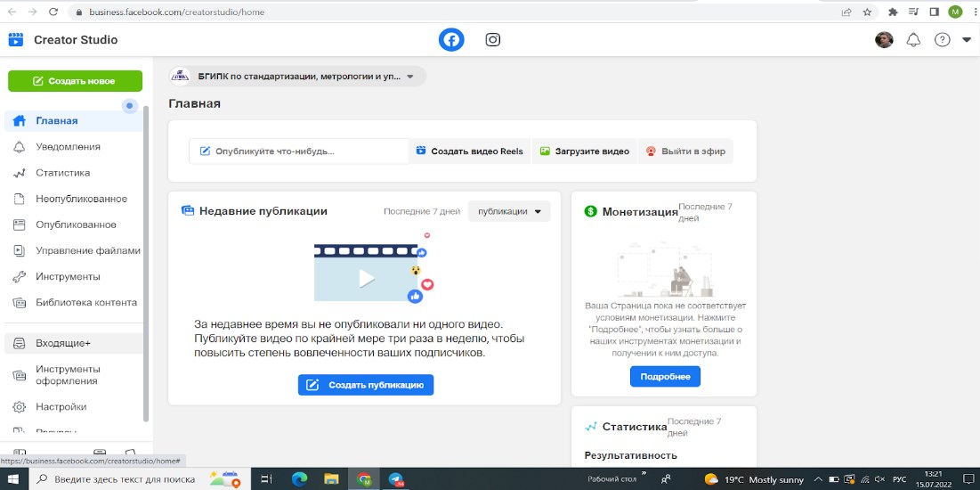Open Статистика in the left sidebar
This screenshot has width=980, height=490.
[62, 173]
